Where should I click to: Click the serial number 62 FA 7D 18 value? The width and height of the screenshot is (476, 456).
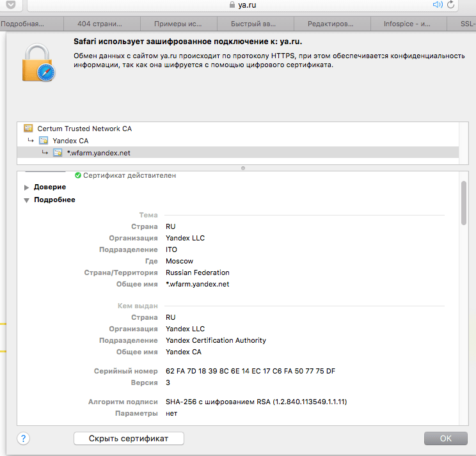250,371
